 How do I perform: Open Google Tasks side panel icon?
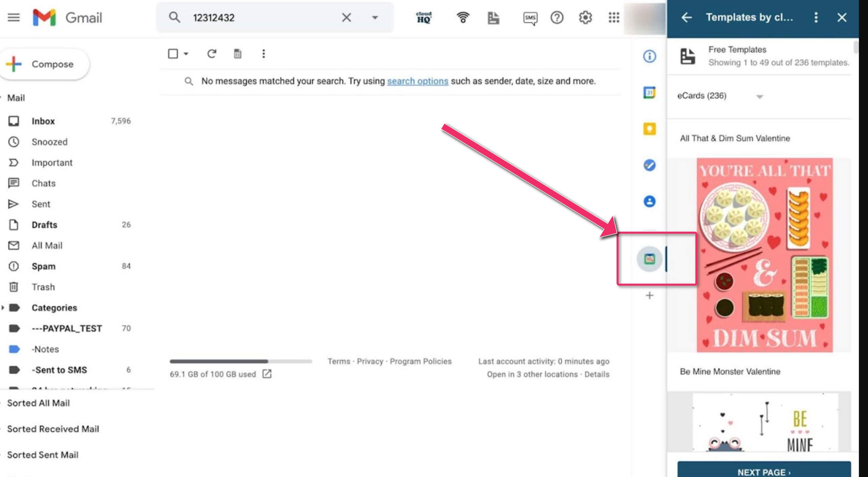click(x=649, y=165)
